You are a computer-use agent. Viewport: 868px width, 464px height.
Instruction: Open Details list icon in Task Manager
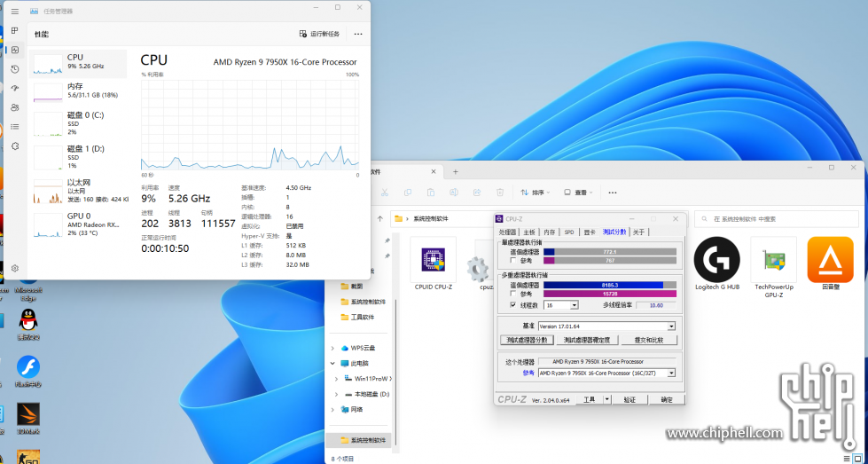(15, 127)
